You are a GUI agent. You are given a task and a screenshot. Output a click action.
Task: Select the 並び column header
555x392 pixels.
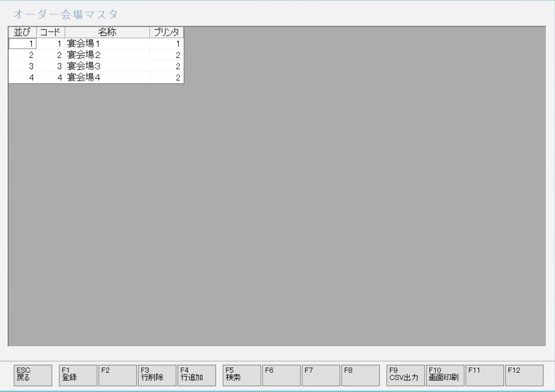(x=22, y=32)
